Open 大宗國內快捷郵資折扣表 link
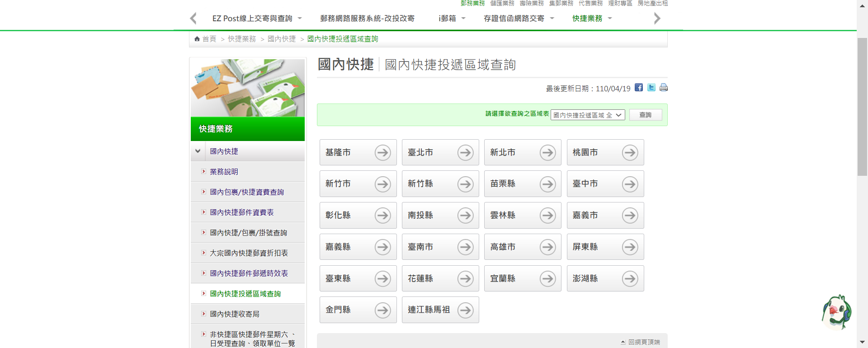The width and height of the screenshot is (868, 348). click(249, 253)
